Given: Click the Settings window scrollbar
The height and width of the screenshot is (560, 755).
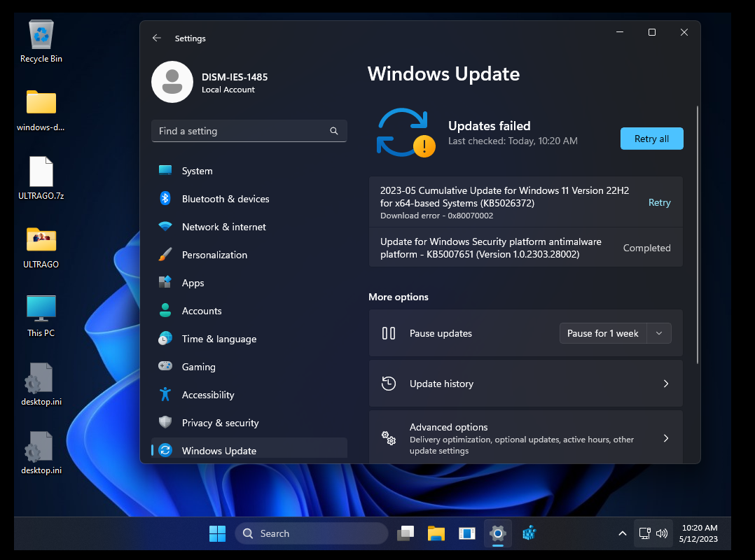Looking at the screenshot, I should click(697, 234).
